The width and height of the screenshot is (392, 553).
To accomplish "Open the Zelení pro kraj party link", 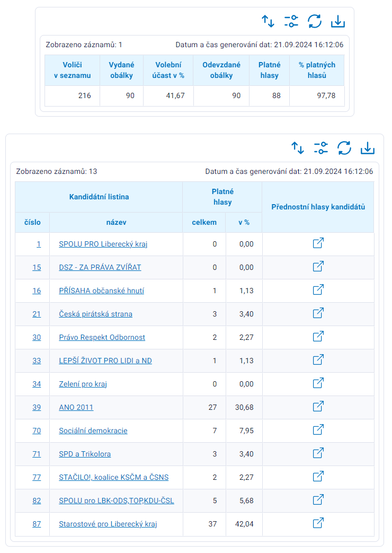I will (x=83, y=384).
